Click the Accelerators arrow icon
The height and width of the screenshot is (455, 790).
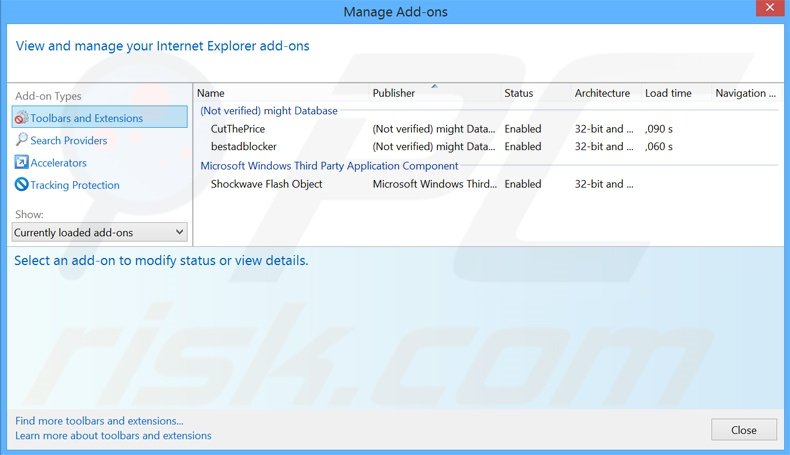[21, 162]
